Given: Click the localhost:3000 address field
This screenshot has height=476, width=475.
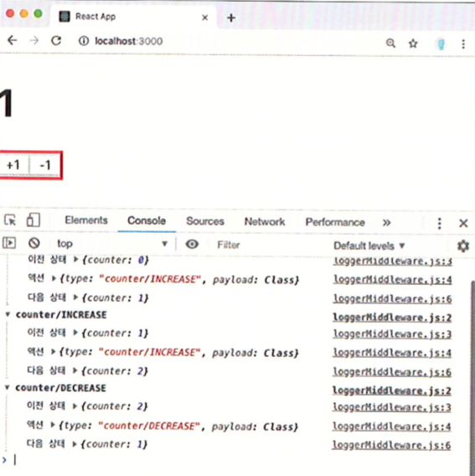Looking at the screenshot, I should click(129, 41).
